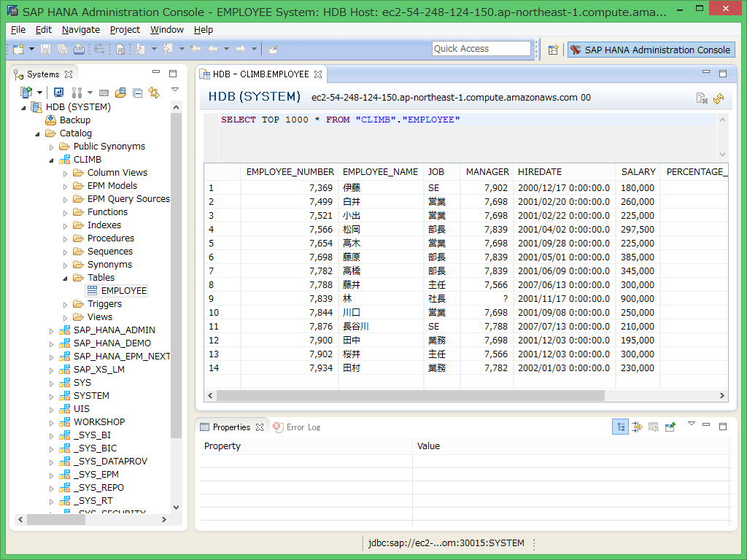Expand the Column Views folder
747x560 pixels.
(x=65, y=174)
